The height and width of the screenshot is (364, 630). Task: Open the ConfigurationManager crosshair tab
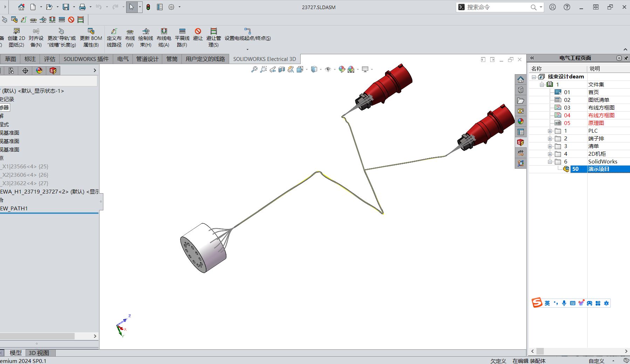(25, 71)
